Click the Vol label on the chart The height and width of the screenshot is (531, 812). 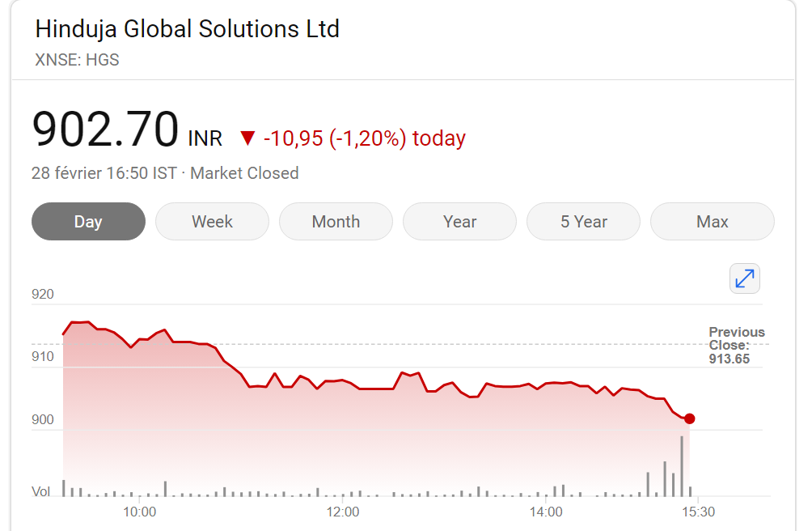41,491
